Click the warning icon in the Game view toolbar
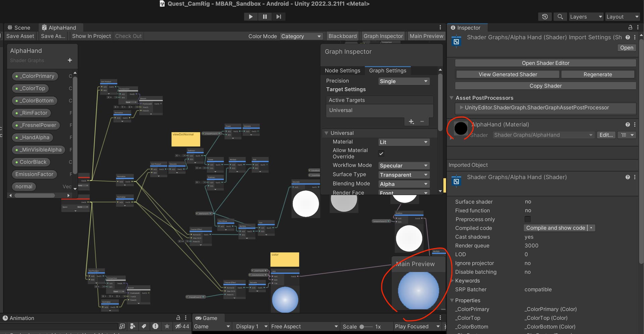The width and height of the screenshot is (644, 334). point(155,326)
